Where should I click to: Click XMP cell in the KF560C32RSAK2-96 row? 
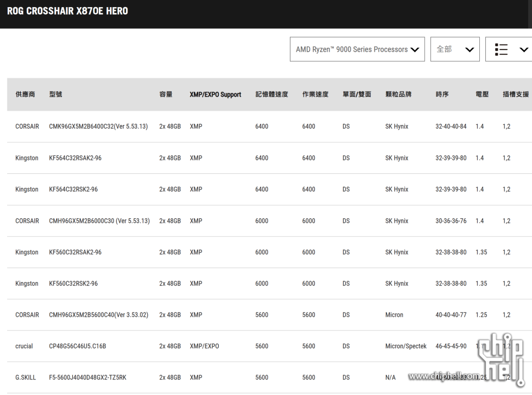[196, 252]
